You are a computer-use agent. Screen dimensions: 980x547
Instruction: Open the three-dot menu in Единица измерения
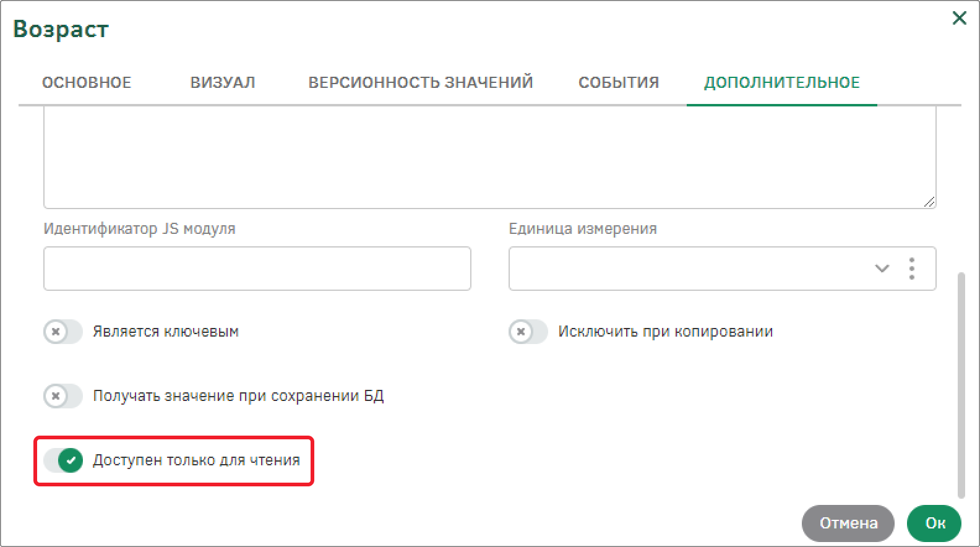pos(912,269)
